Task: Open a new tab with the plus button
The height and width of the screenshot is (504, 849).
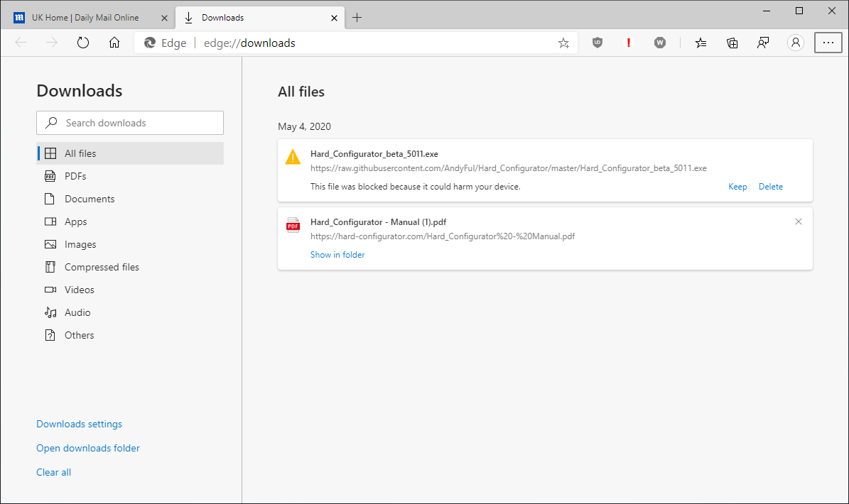Action: (x=357, y=17)
